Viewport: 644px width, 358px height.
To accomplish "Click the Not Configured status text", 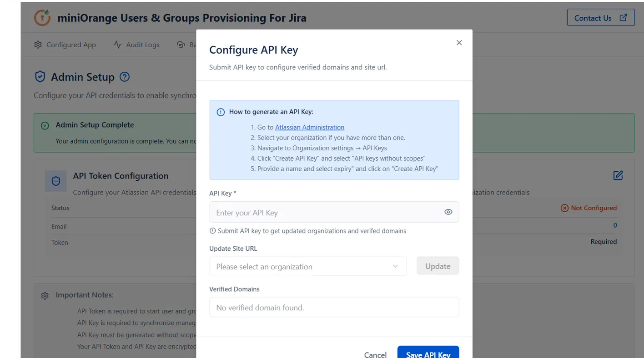I will pos(594,208).
